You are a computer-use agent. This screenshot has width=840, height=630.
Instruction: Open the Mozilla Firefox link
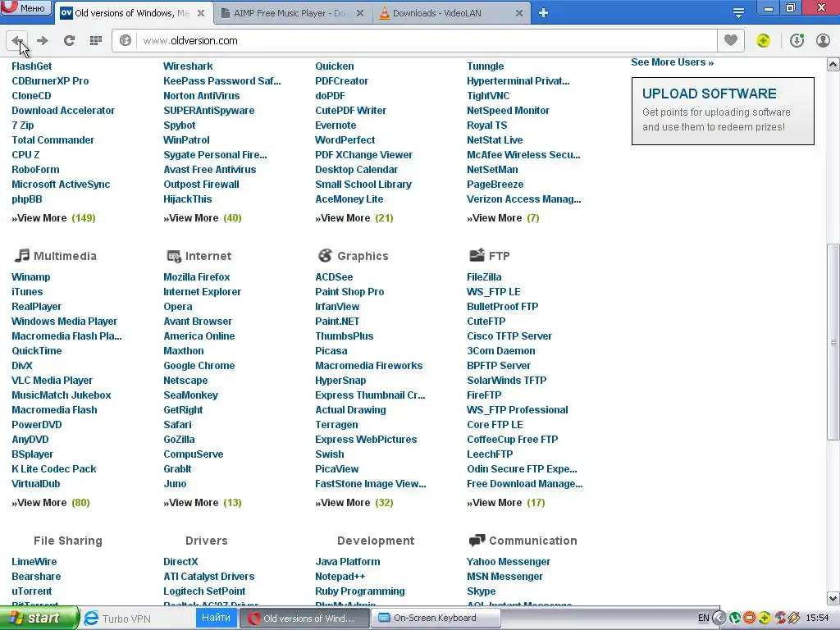(x=197, y=277)
